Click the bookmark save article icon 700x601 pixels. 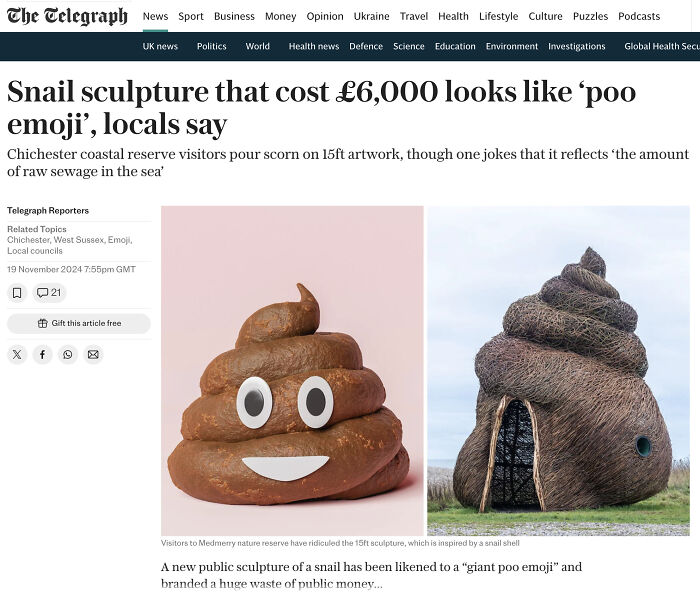17,293
